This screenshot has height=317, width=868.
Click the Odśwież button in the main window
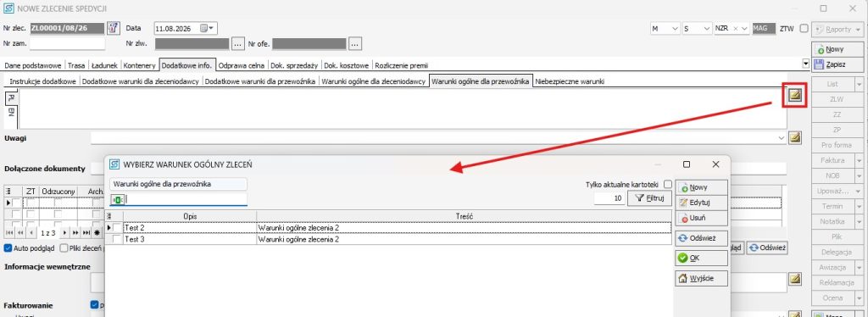click(767, 247)
